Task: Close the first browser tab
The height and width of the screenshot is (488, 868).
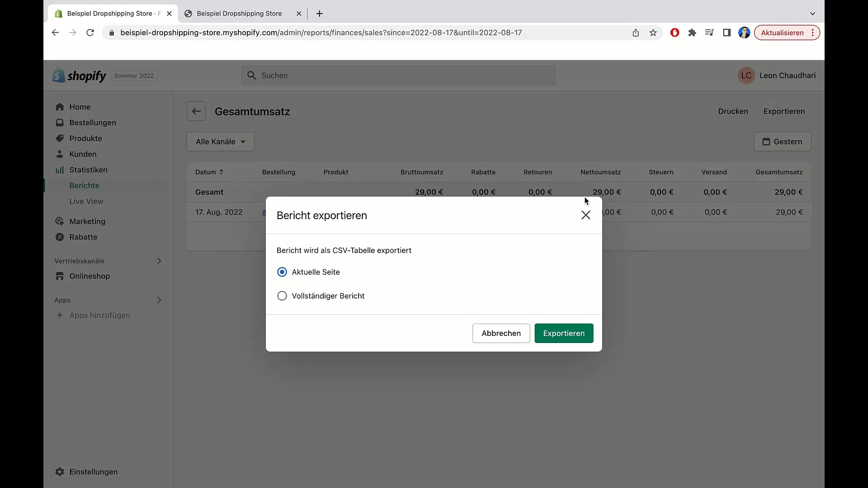Action: [x=169, y=14]
